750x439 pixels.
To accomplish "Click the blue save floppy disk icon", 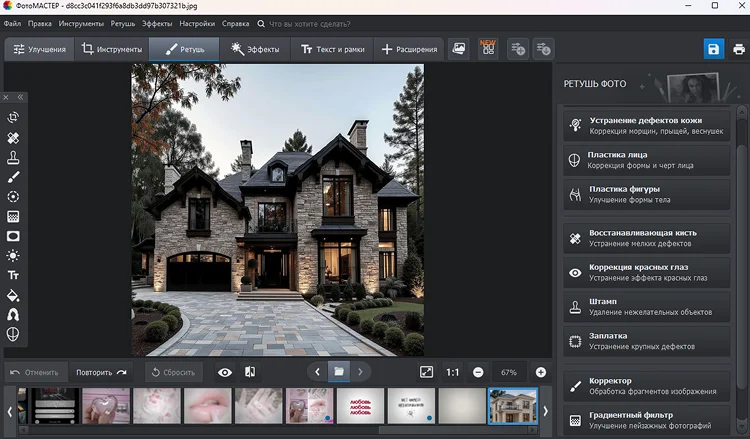I will (713, 49).
